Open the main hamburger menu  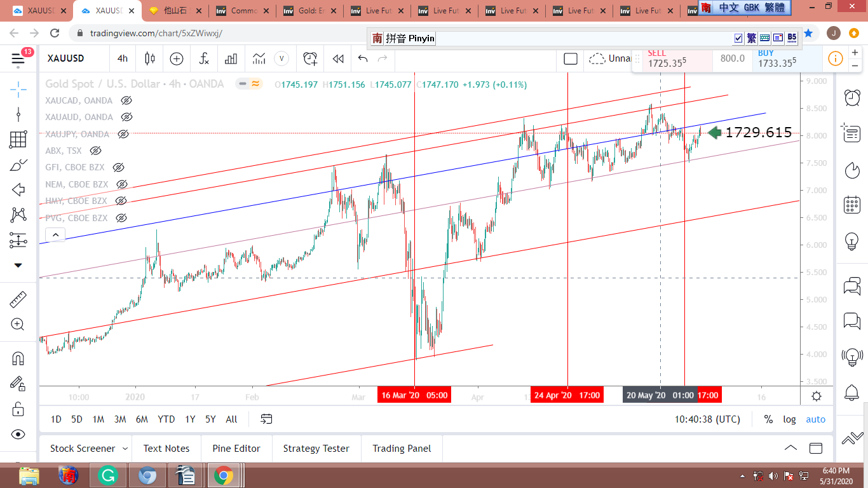[18, 59]
